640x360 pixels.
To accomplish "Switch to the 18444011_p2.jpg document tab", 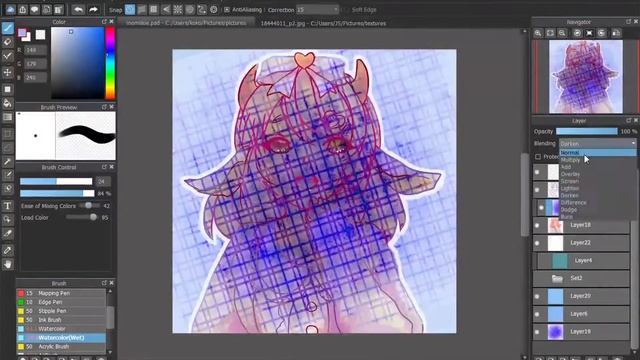I will (323, 23).
